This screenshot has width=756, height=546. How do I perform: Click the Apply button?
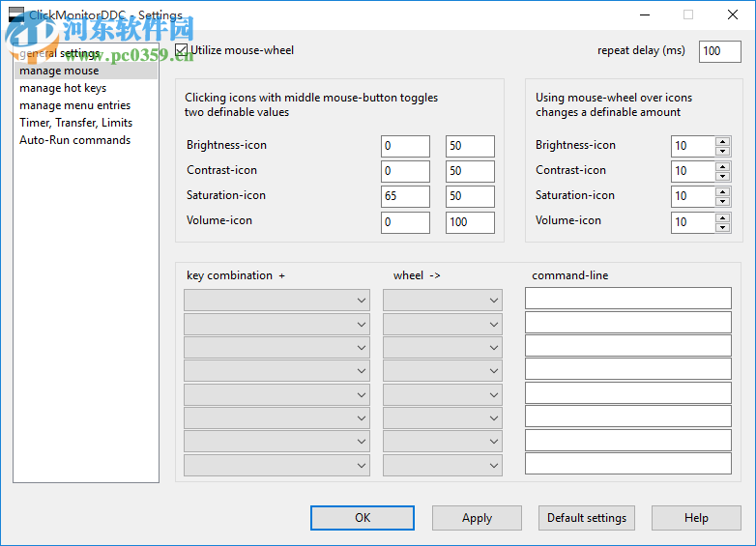click(477, 518)
